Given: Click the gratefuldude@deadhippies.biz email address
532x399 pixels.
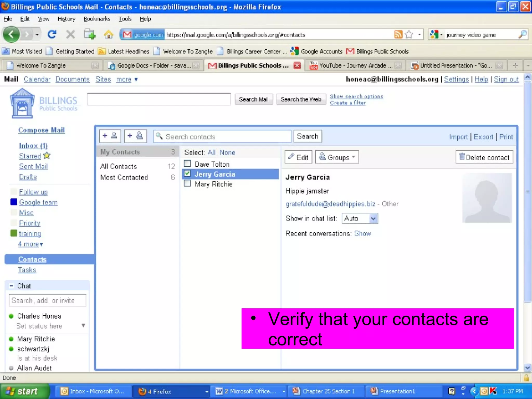Looking at the screenshot, I should (x=330, y=204).
